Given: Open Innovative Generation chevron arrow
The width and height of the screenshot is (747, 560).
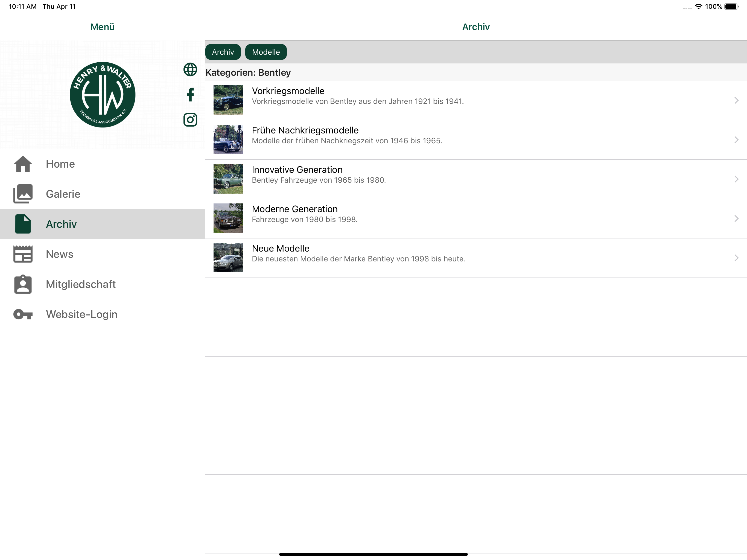Looking at the screenshot, I should click(736, 179).
